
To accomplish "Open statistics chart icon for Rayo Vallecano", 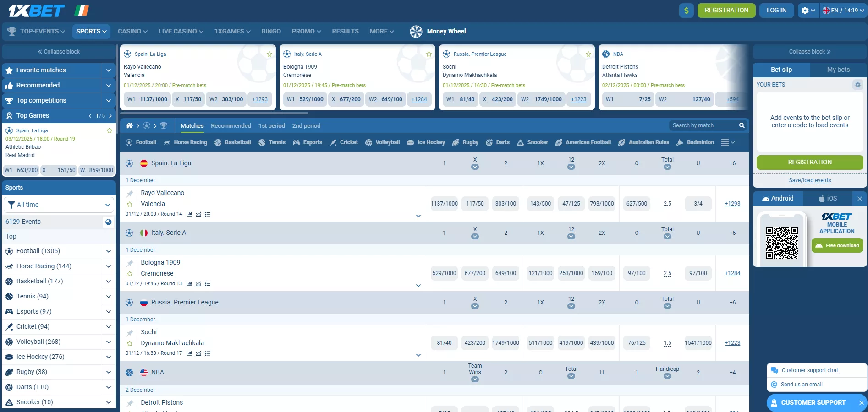I will [189, 214].
